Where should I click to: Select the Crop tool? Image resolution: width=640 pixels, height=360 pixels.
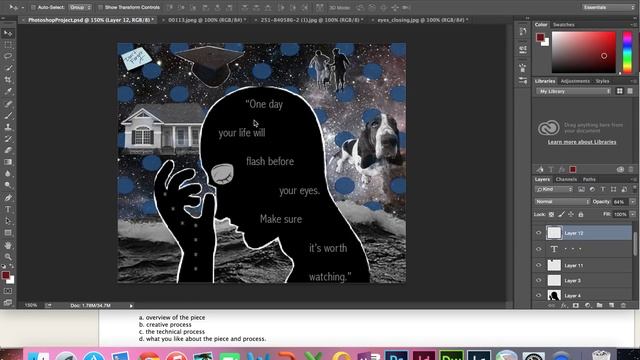coord(8,80)
